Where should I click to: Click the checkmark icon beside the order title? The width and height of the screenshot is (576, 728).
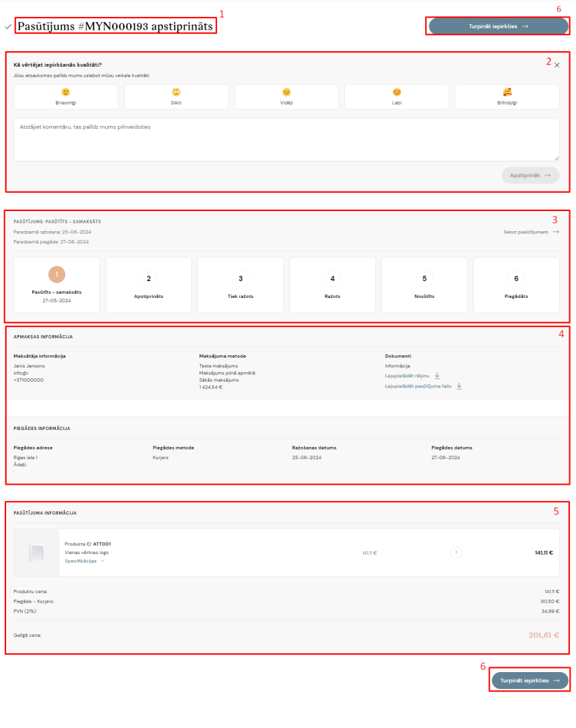point(8,27)
